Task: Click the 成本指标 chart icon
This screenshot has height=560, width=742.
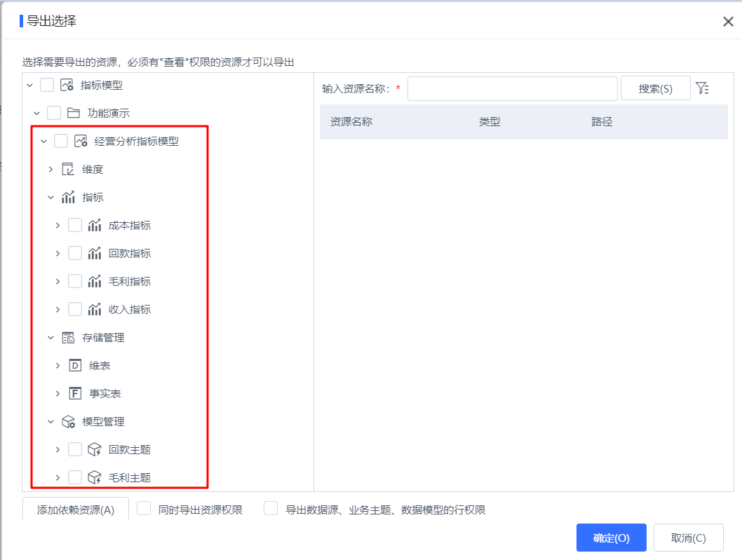Action: point(95,225)
